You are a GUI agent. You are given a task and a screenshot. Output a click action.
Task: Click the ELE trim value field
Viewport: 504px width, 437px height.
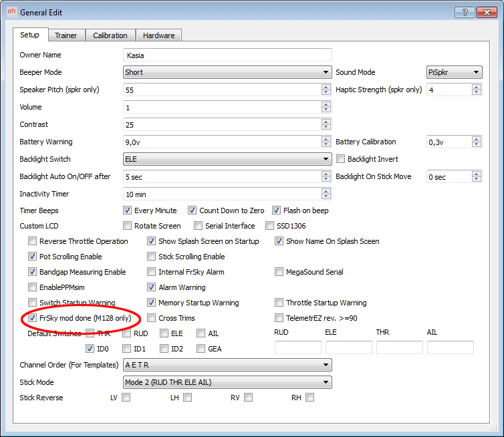pyautogui.click(x=349, y=347)
